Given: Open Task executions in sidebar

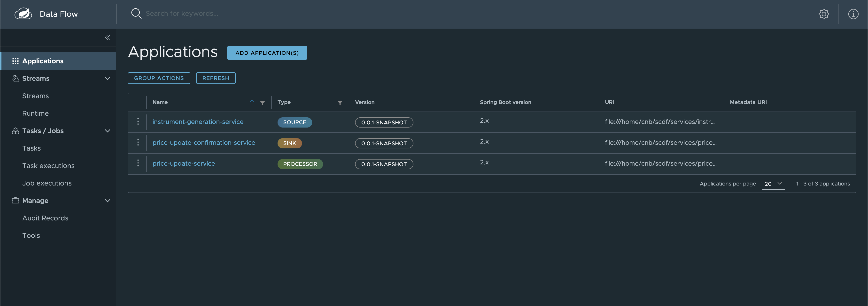Looking at the screenshot, I should [48, 166].
